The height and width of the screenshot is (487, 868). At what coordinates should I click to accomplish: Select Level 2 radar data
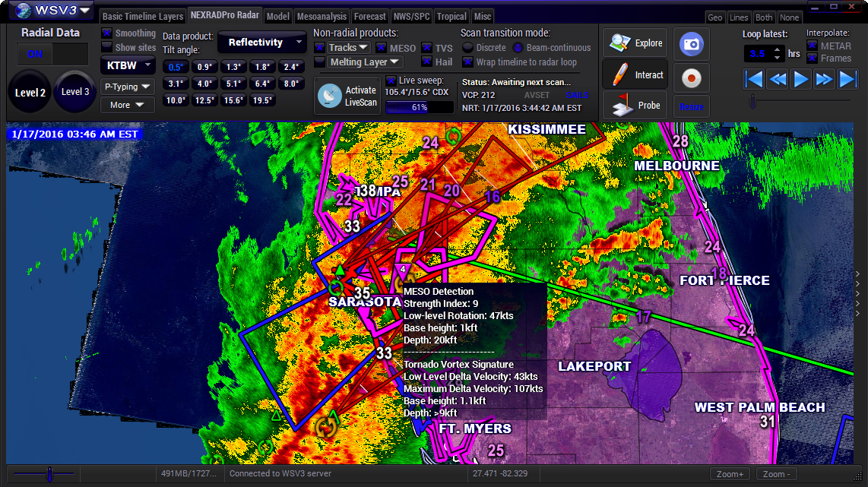coord(30,93)
